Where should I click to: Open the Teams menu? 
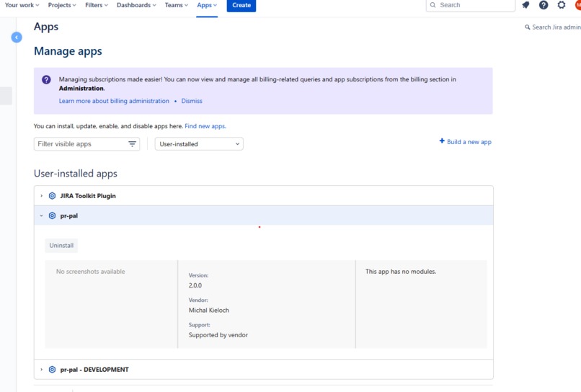[x=177, y=5]
